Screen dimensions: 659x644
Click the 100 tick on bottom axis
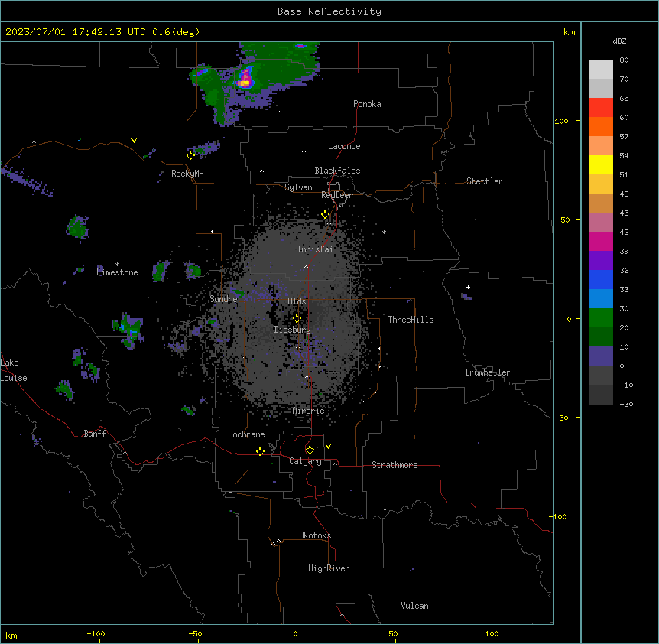(492, 633)
